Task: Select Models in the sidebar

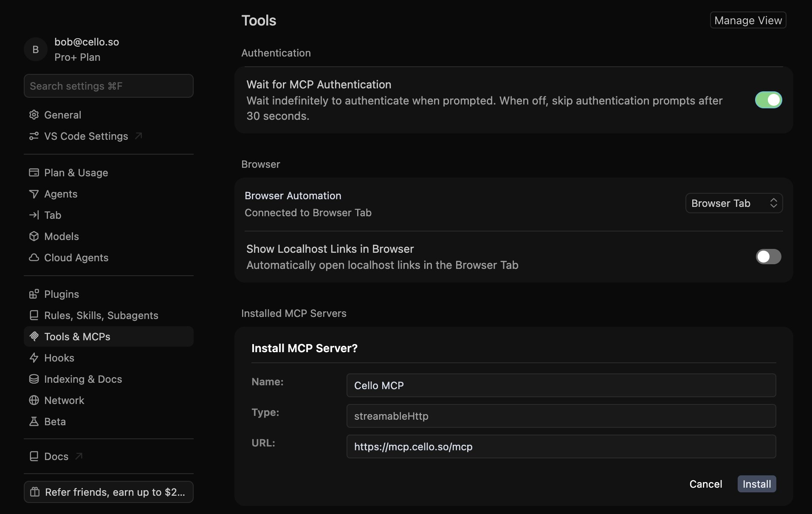Action: click(109, 236)
